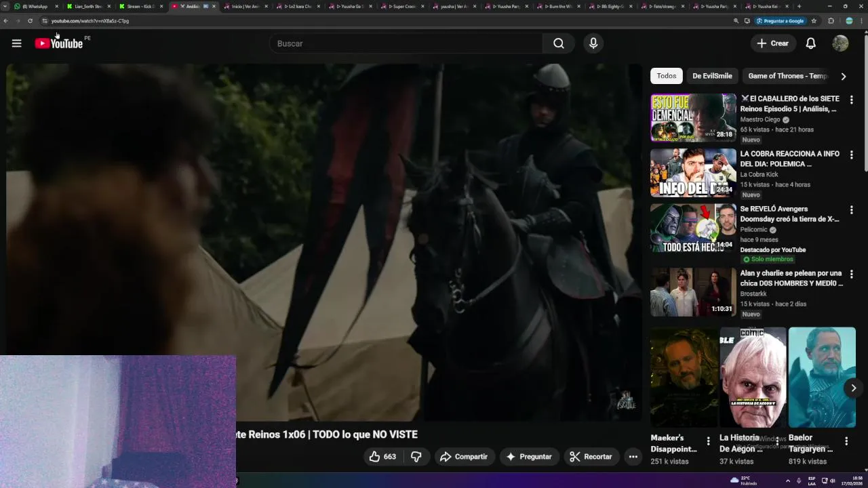
Task: Open options for Alan y charlie video
Action: (x=851, y=274)
